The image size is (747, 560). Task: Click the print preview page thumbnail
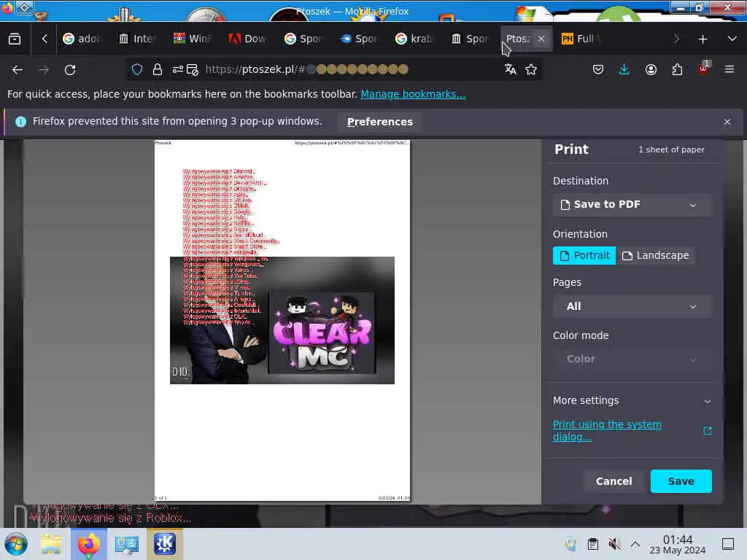point(282,321)
